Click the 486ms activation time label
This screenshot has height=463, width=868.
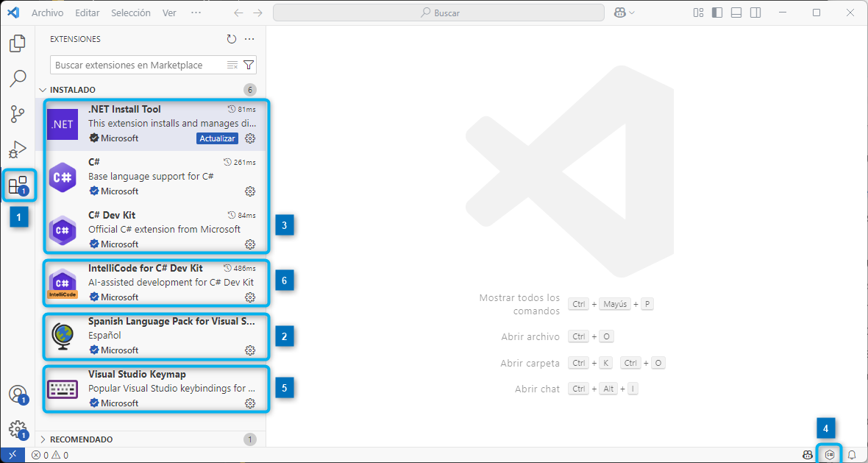[240, 268]
